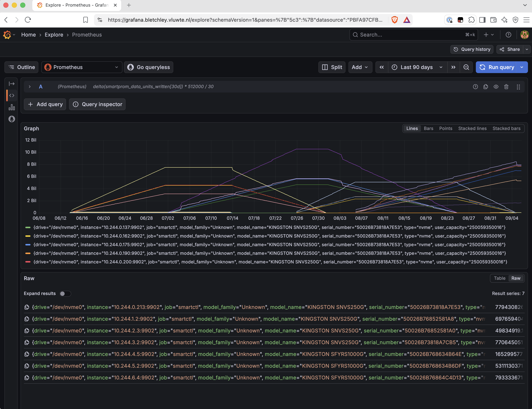The image size is (532, 409).
Task: Duplicate query A with copy icon
Action: pos(486,87)
